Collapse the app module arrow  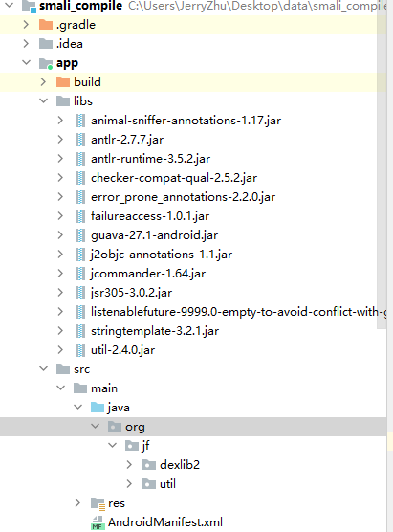[x=26, y=62]
